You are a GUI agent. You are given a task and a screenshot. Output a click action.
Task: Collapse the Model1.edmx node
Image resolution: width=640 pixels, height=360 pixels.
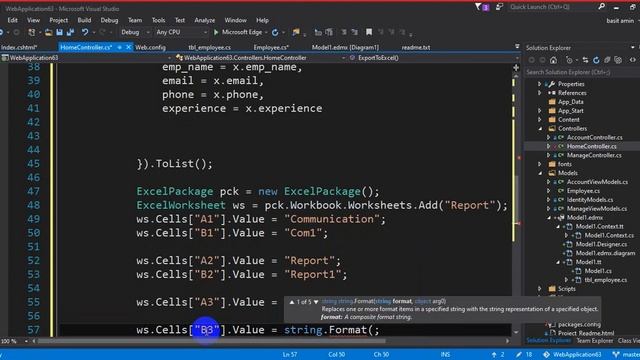coord(549,218)
